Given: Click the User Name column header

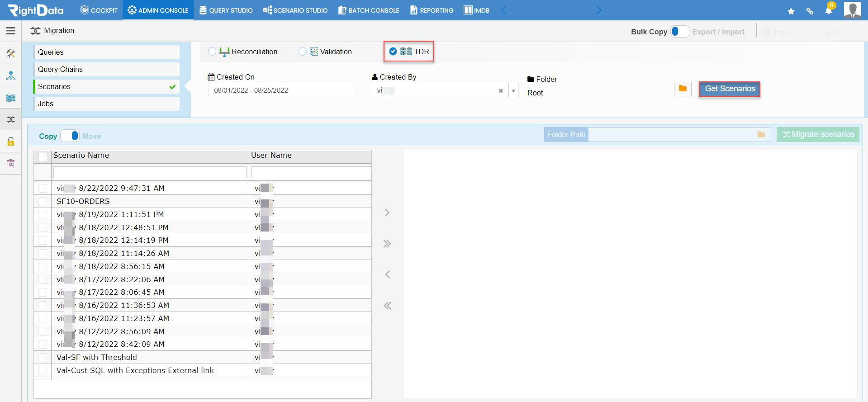Looking at the screenshot, I should point(310,156).
